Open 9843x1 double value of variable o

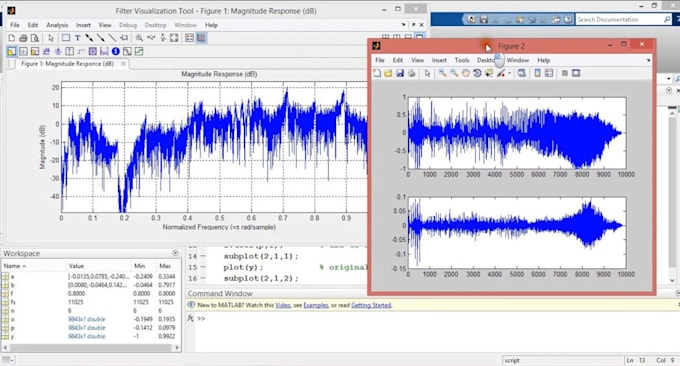pos(86,319)
